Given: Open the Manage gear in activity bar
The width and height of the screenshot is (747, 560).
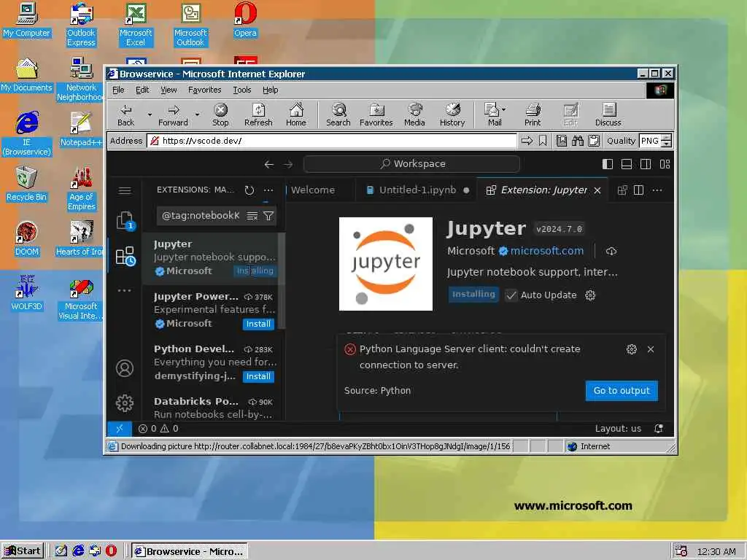Looking at the screenshot, I should (125, 402).
